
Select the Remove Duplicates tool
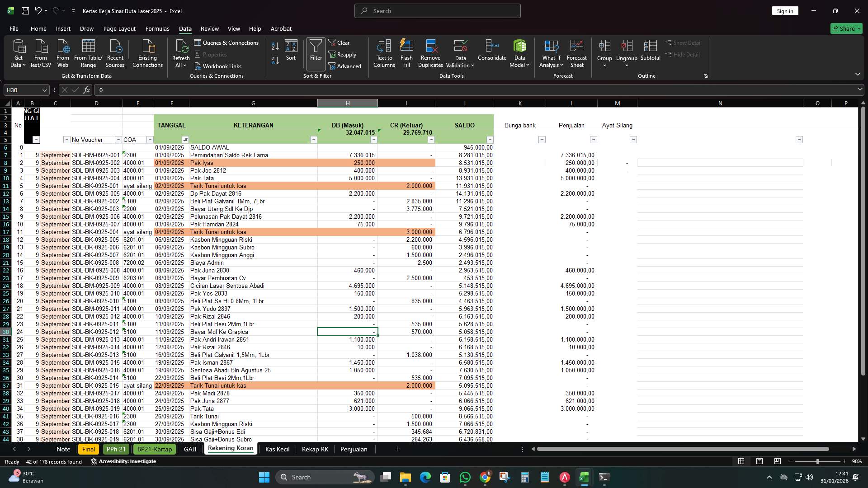[x=430, y=53]
